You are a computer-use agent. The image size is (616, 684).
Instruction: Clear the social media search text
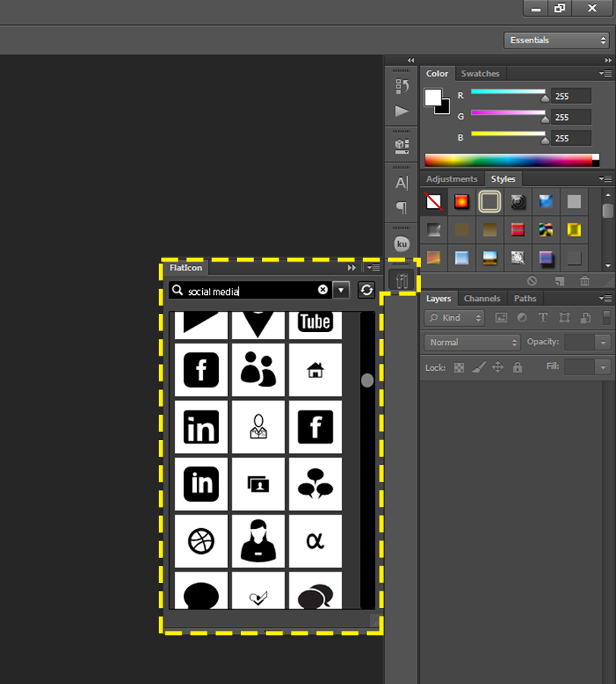pyautogui.click(x=323, y=290)
